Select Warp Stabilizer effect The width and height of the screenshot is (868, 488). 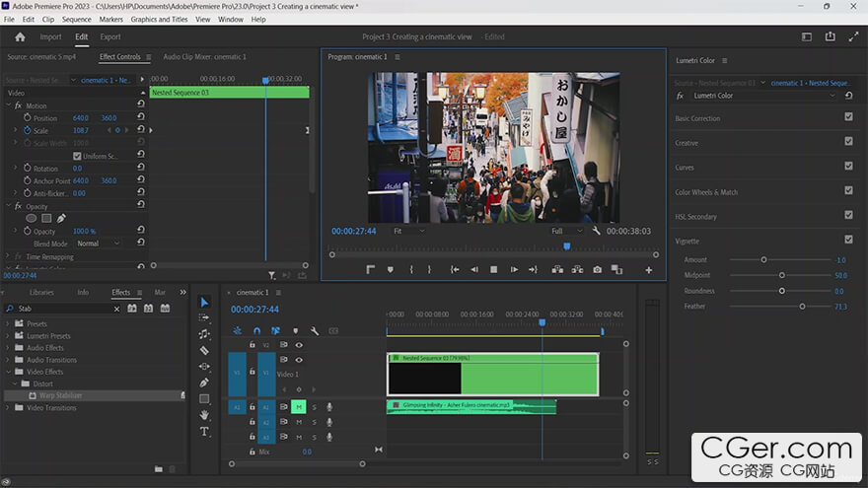pyautogui.click(x=60, y=395)
